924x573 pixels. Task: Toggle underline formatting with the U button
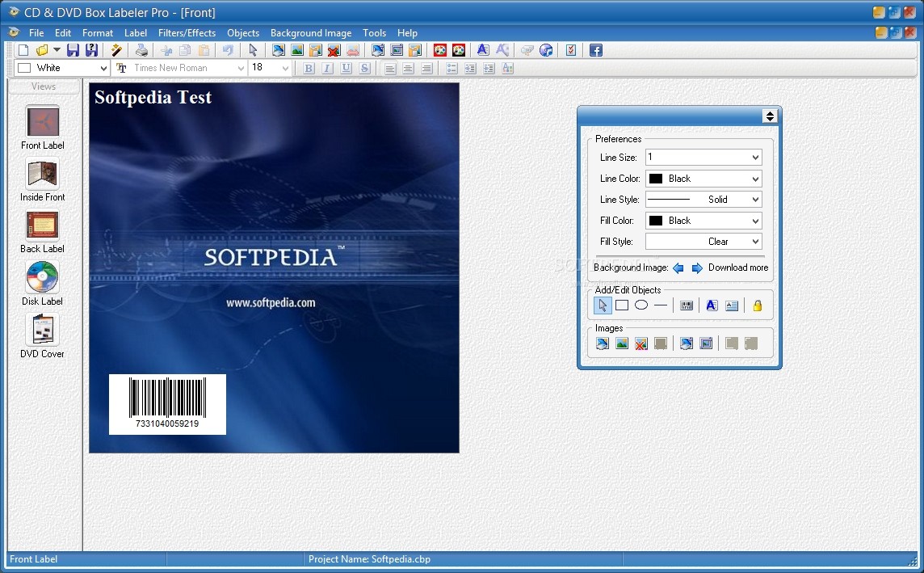(346, 69)
